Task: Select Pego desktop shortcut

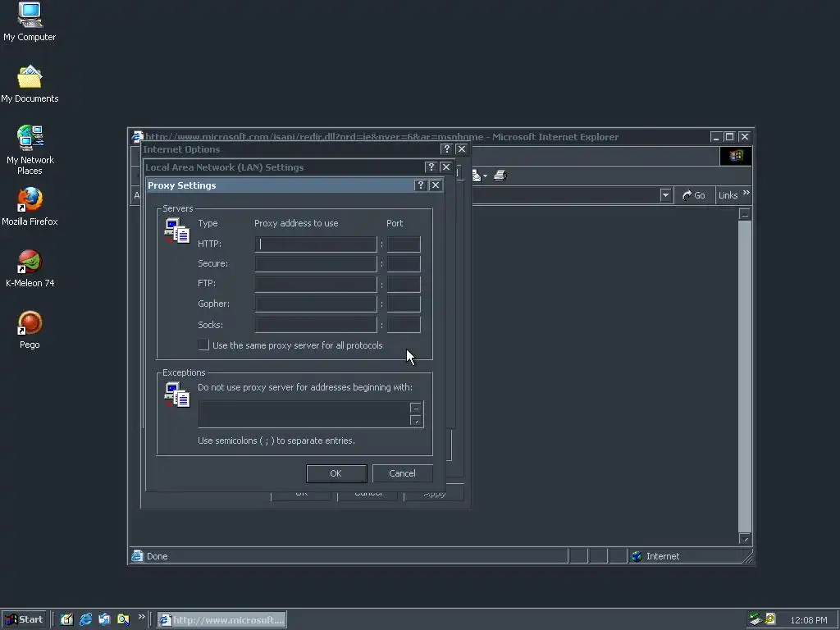Action: coord(30,330)
